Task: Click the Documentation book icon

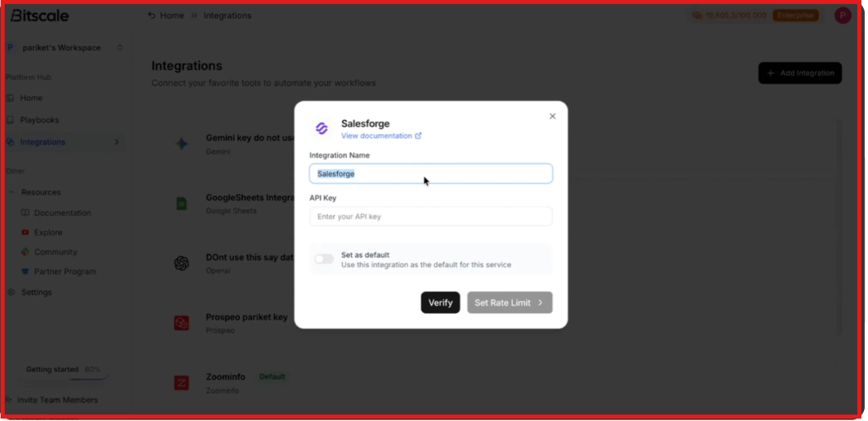Action: (25, 213)
